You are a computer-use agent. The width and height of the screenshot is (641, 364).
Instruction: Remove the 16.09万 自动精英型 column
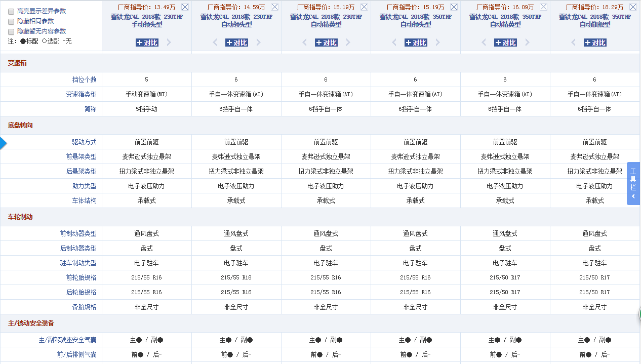pyautogui.click(x=543, y=7)
